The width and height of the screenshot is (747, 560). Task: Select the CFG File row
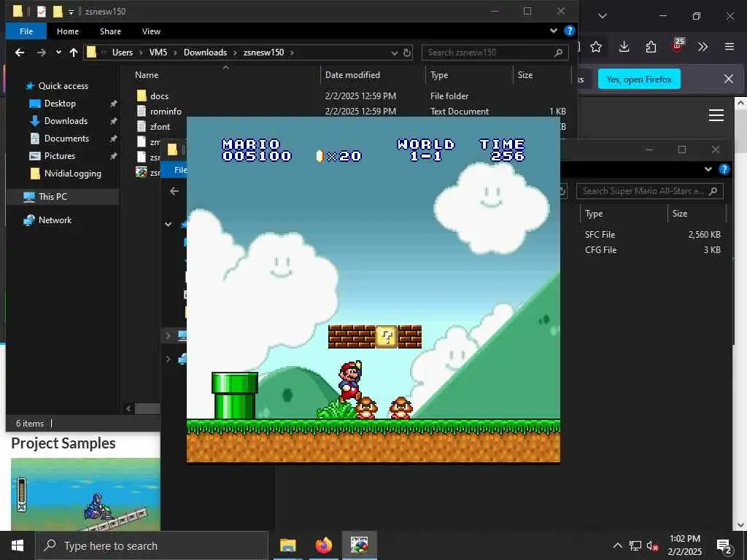coord(653,250)
